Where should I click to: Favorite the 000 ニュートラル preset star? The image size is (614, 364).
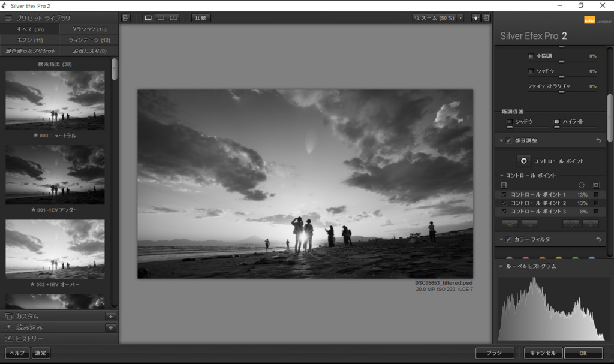(x=35, y=135)
